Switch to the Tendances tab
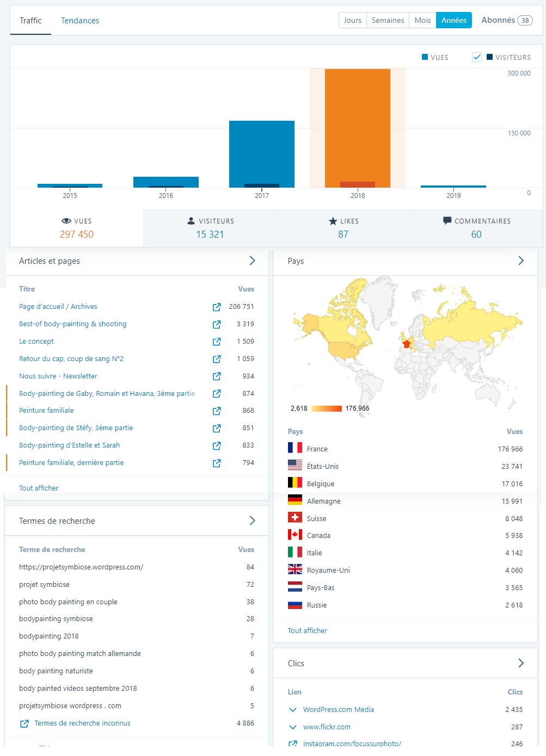This screenshot has width=546, height=756. [80, 21]
